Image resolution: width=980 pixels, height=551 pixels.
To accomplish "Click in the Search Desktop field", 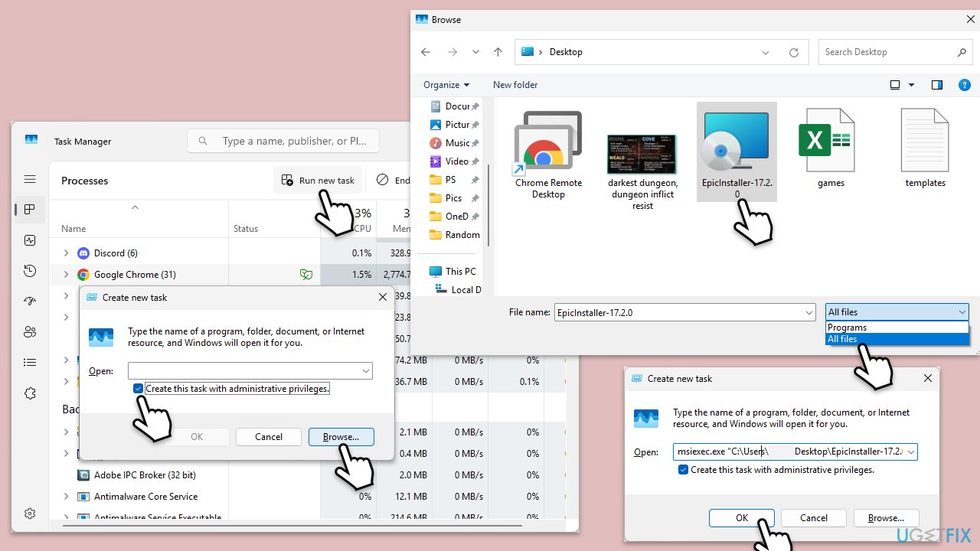I will point(880,51).
